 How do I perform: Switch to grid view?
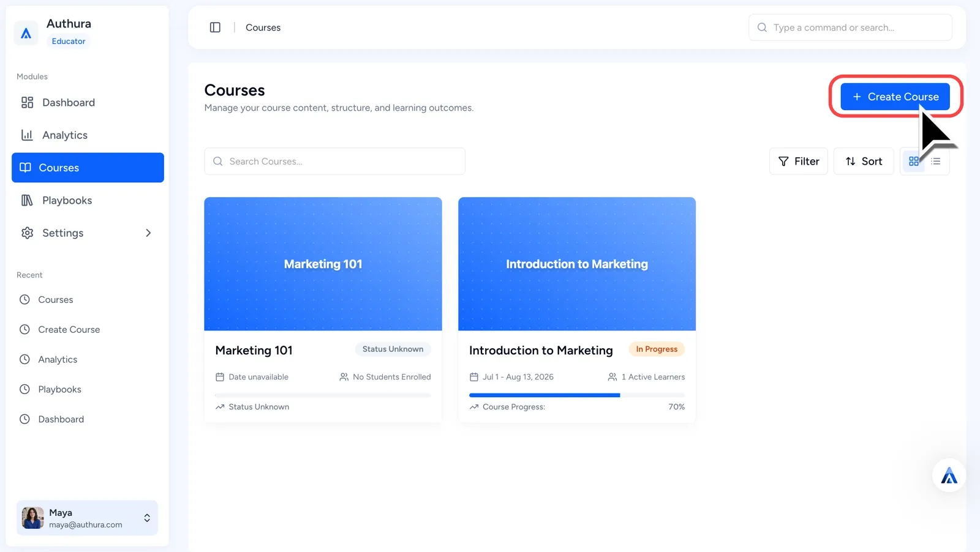pyautogui.click(x=914, y=162)
